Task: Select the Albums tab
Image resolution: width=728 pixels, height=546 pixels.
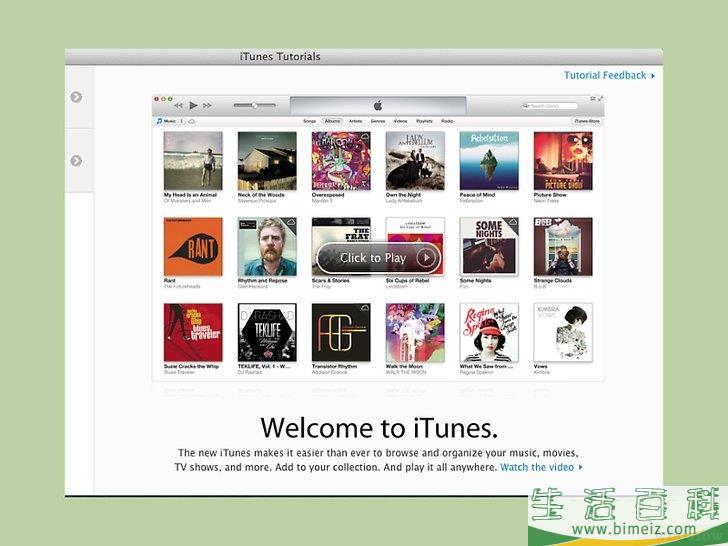Action: click(x=332, y=121)
